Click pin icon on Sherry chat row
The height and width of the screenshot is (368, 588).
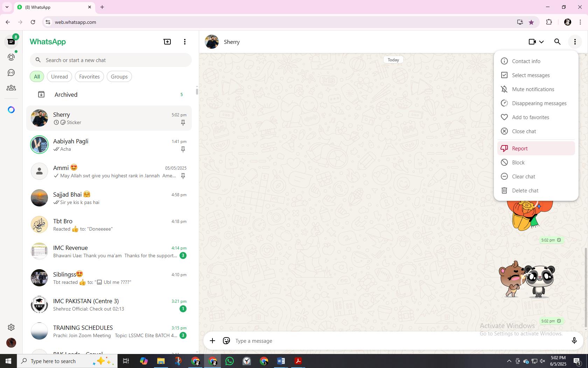coord(183,123)
